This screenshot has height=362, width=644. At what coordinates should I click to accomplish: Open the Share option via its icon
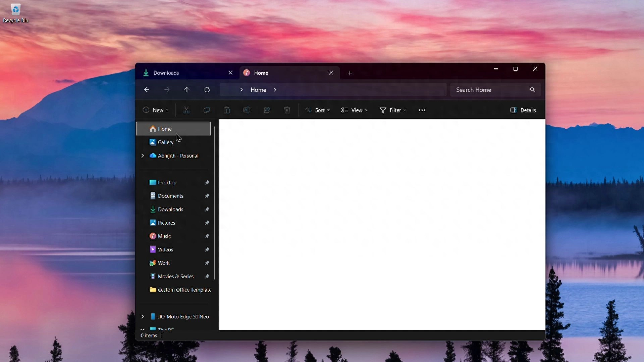(267, 110)
